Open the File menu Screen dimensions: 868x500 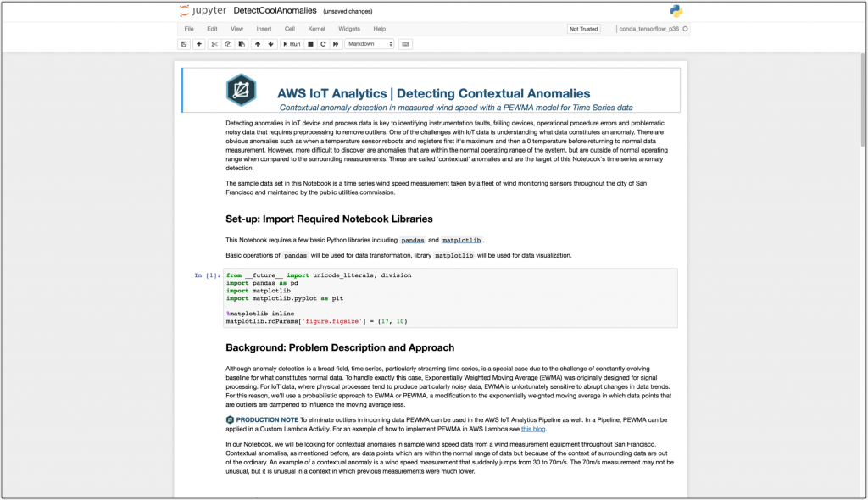tap(189, 29)
